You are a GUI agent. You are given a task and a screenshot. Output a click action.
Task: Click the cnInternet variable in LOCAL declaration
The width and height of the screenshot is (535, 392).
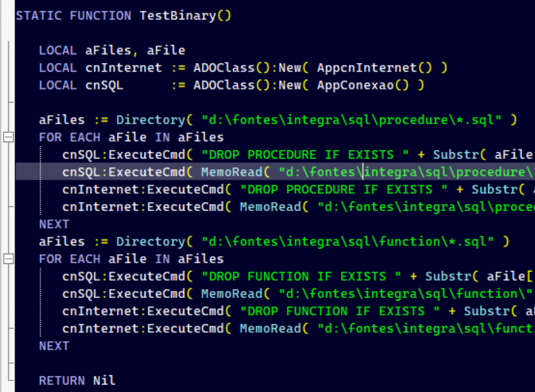point(124,68)
